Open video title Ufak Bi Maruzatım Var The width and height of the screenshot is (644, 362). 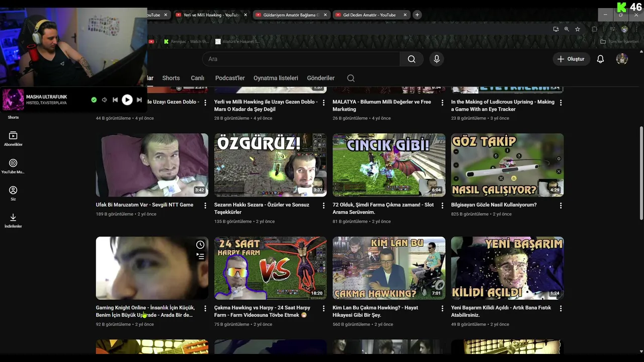pyautogui.click(x=144, y=205)
